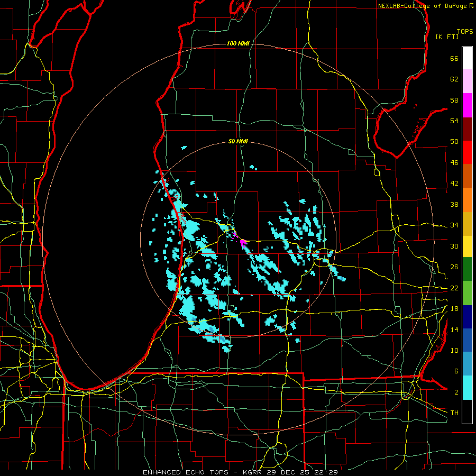This screenshot has height=476, width=476.
Task: Click the navy blue legend swatch
Action: pyautogui.click(x=467, y=317)
